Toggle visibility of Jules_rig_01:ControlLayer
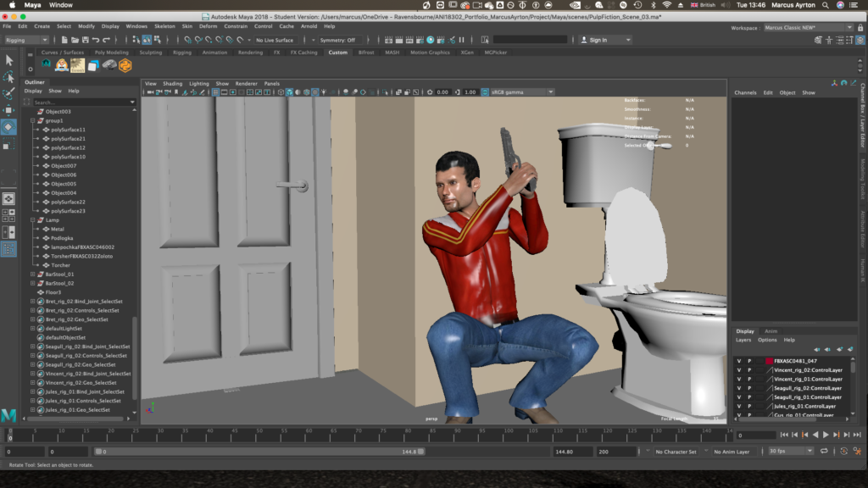 tap(738, 406)
